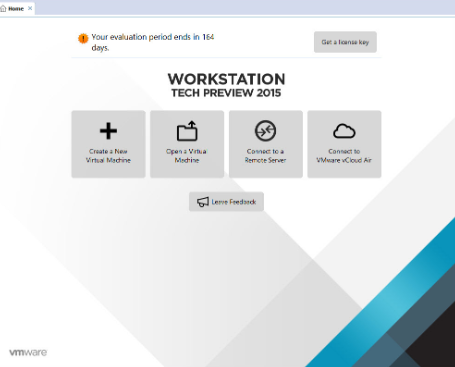The height and width of the screenshot is (367, 455).
Task: Click Get a license key
Action: point(345,42)
